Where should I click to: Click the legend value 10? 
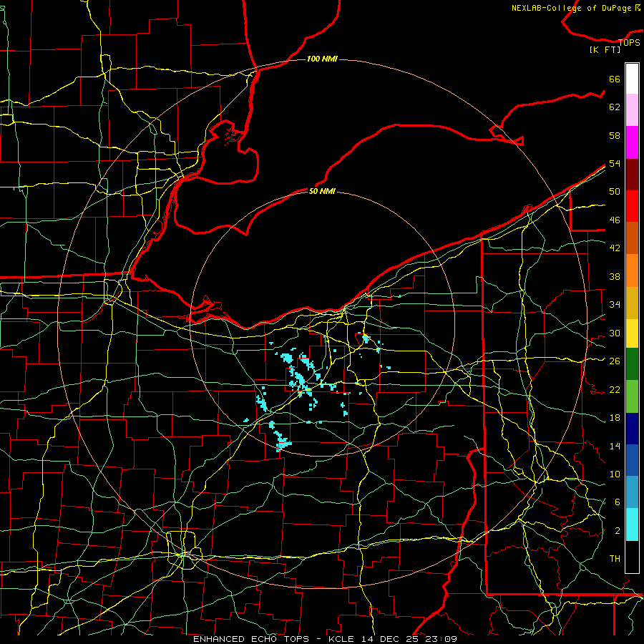pos(615,474)
